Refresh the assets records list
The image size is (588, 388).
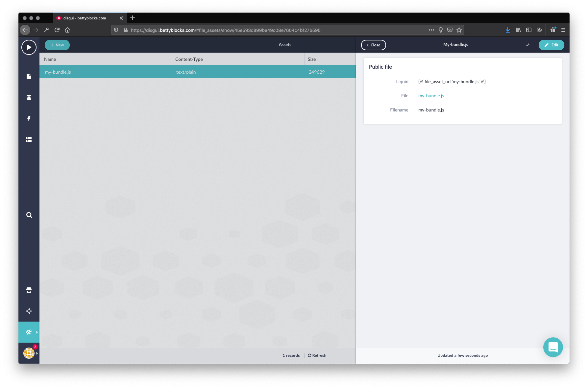(x=317, y=355)
